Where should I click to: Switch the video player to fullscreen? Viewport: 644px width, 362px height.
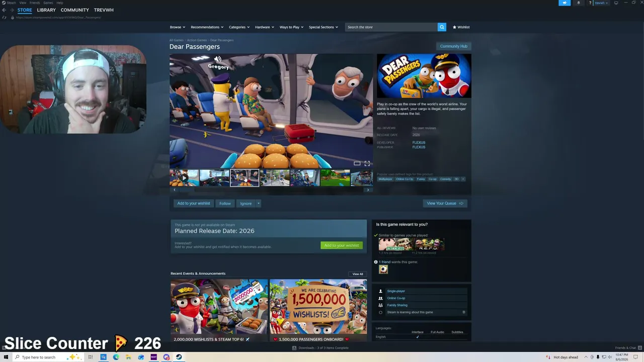tap(367, 163)
